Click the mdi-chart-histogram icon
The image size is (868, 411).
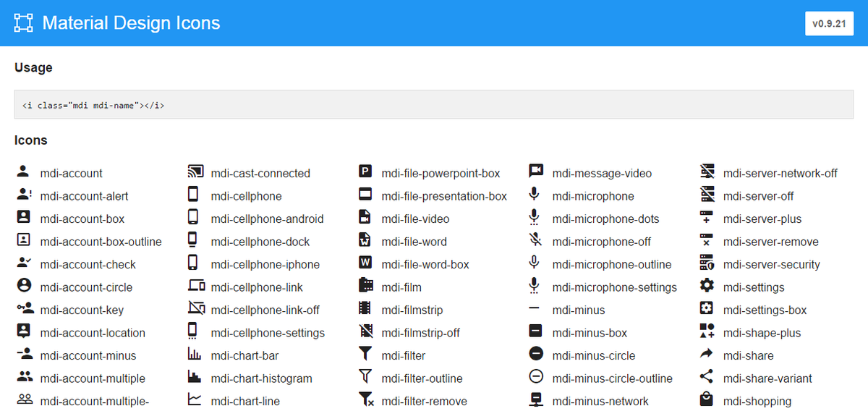click(194, 377)
